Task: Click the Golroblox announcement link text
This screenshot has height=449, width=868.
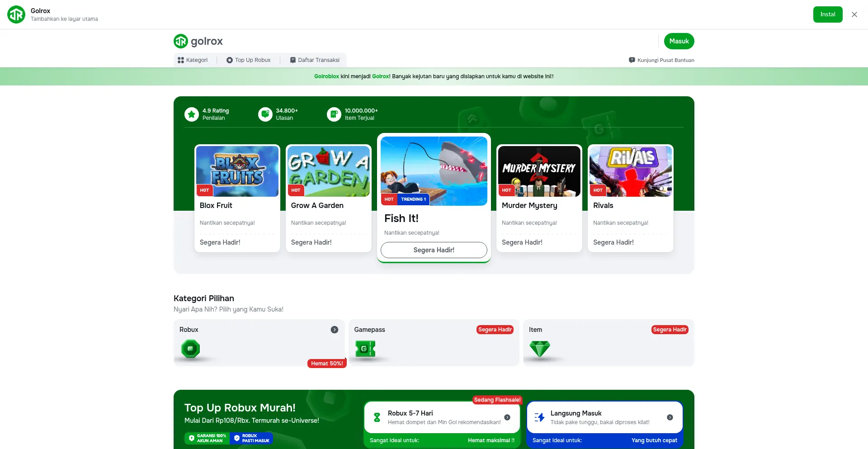Action: (326, 76)
